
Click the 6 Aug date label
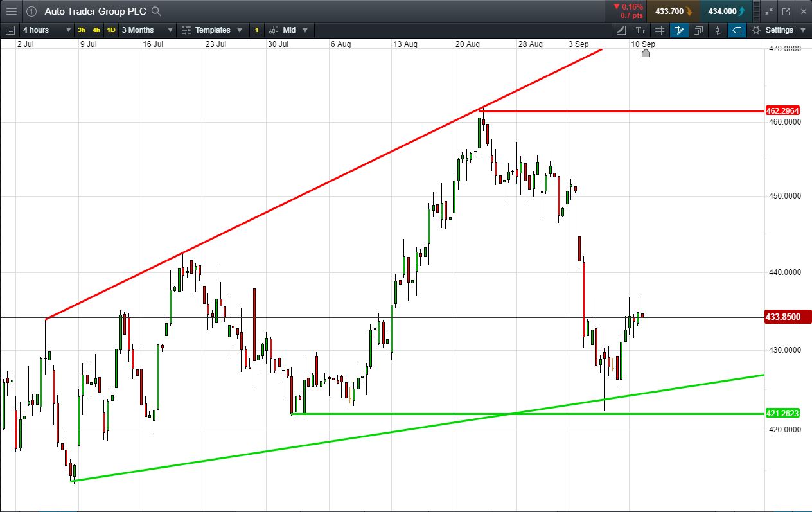pyautogui.click(x=340, y=44)
